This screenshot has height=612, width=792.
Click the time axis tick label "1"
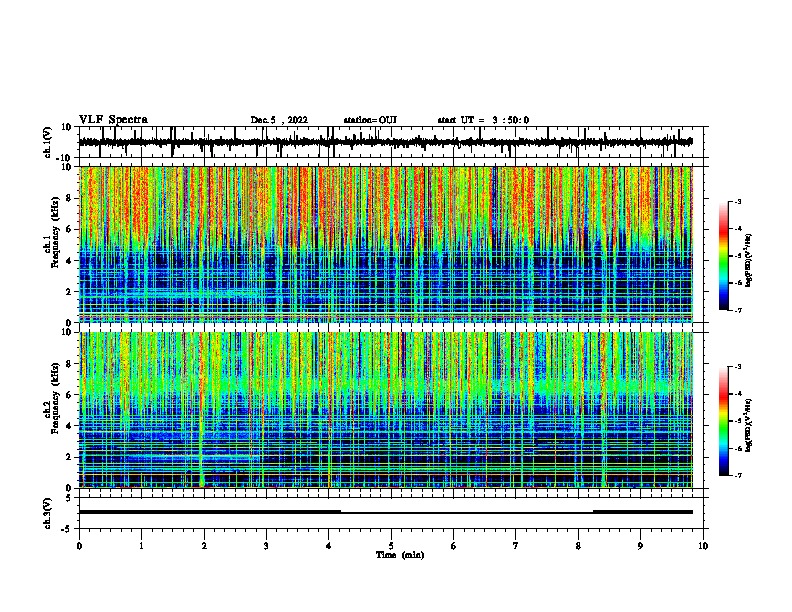click(141, 546)
